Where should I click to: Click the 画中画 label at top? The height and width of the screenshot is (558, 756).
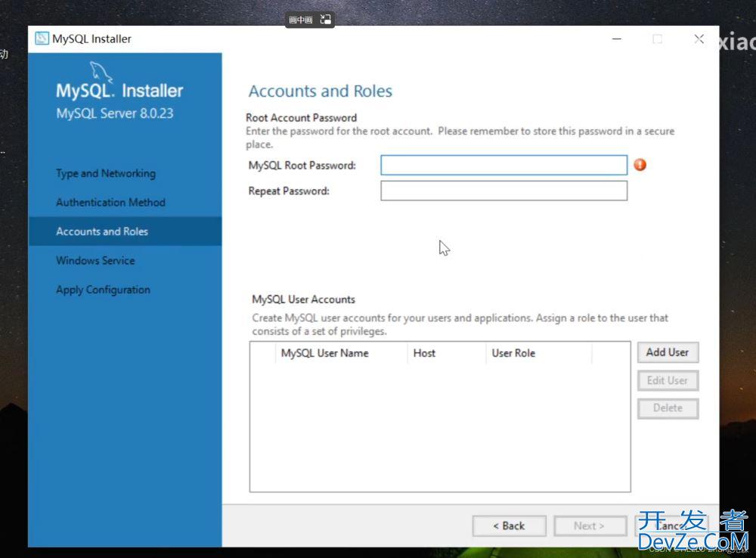point(300,20)
